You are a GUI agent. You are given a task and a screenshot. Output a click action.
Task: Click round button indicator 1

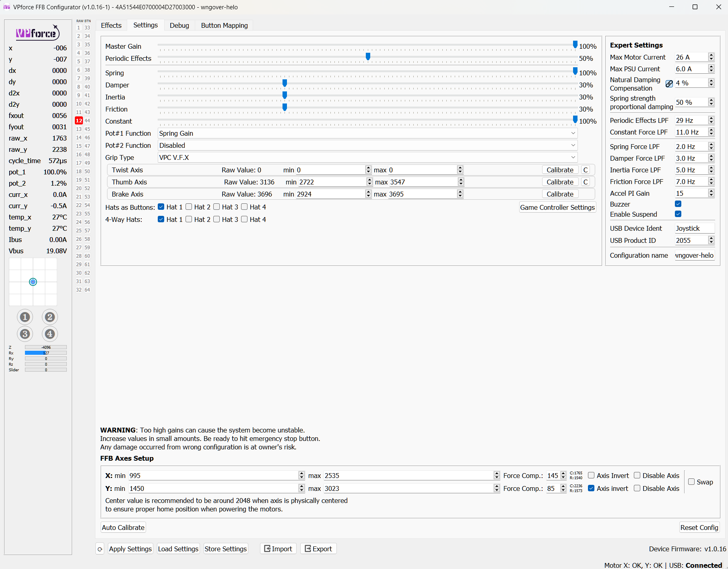pyautogui.click(x=25, y=317)
